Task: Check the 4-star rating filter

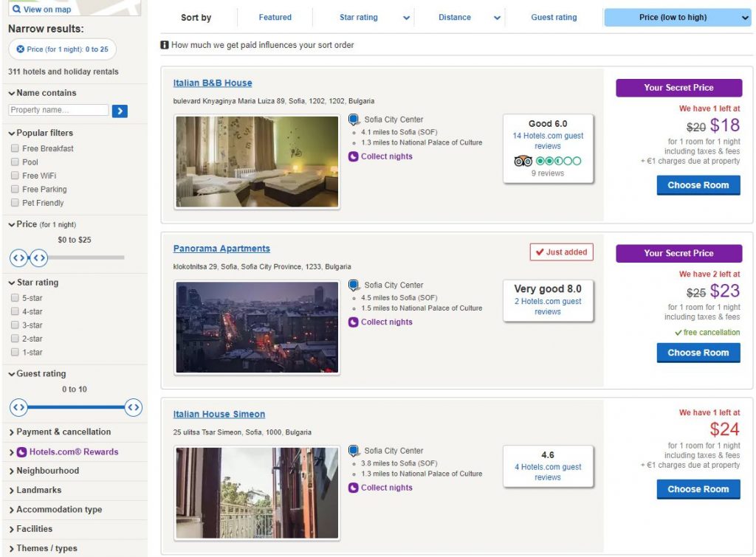Action: click(15, 312)
